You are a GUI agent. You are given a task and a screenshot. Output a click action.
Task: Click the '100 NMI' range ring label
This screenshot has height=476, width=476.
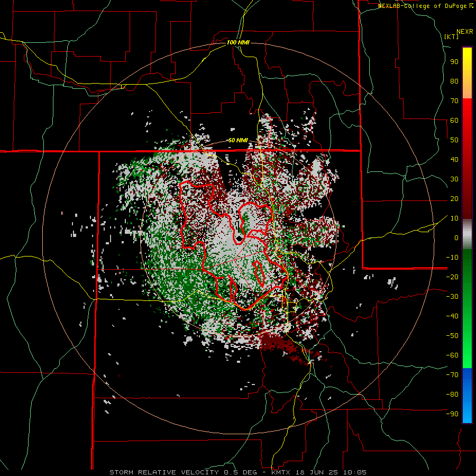tap(238, 42)
